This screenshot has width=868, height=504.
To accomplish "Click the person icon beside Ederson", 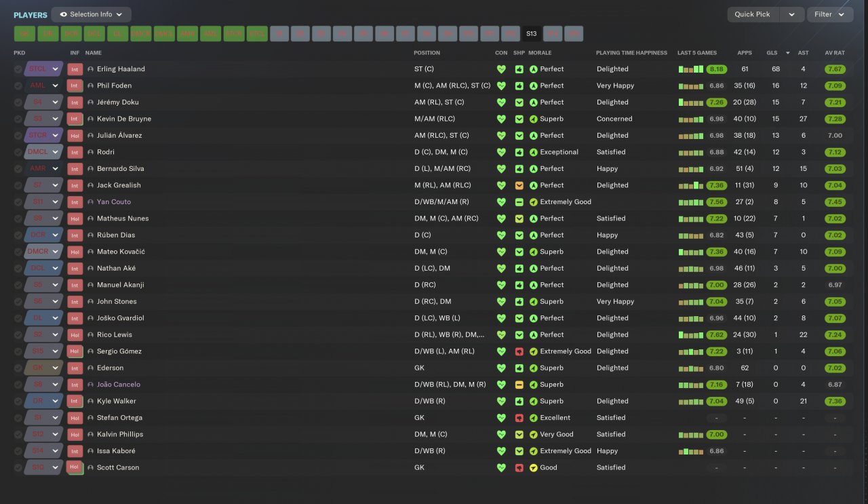I will 91,368.
